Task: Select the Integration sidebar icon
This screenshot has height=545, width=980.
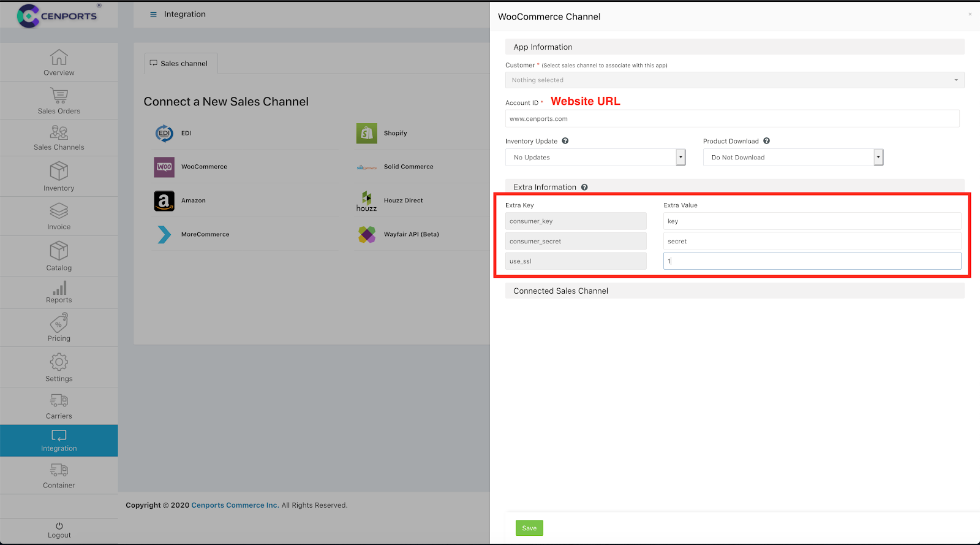Action: click(59, 435)
